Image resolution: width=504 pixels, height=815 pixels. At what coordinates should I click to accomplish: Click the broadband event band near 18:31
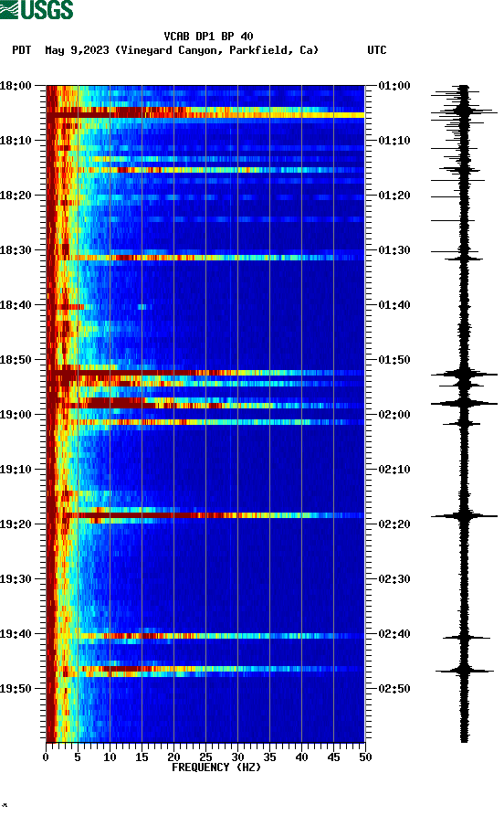click(205, 258)
